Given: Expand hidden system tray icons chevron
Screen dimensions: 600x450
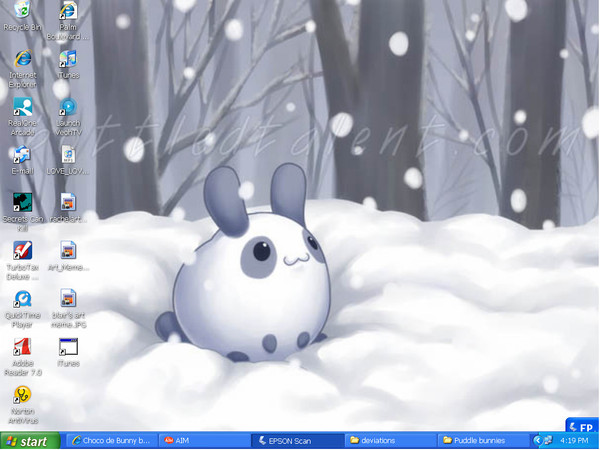Looking at the screenshot, I should [537, 441].
